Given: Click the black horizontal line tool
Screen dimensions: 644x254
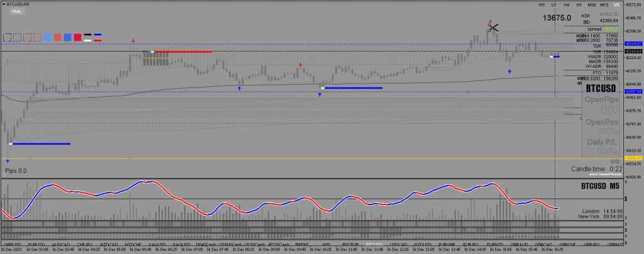Looking at the screenshot, I should (88, 35).
